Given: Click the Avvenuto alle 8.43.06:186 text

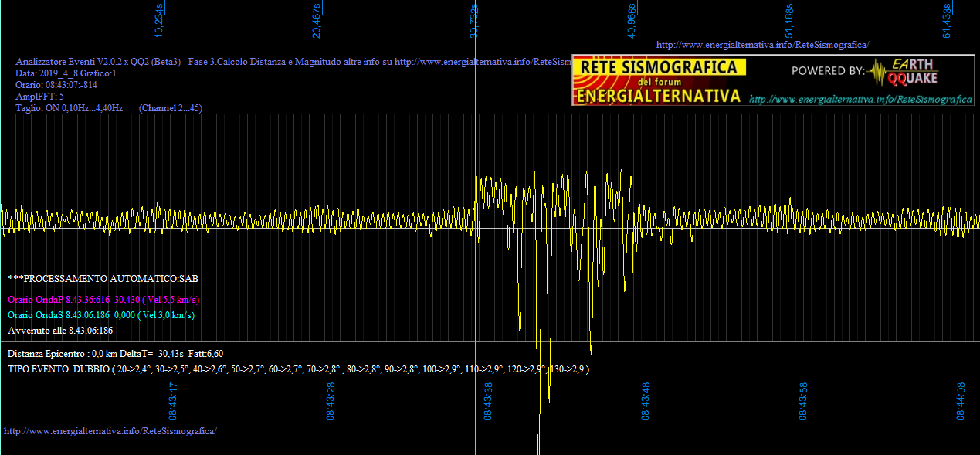Looking at the screenshot, I should tap(60, 331).
